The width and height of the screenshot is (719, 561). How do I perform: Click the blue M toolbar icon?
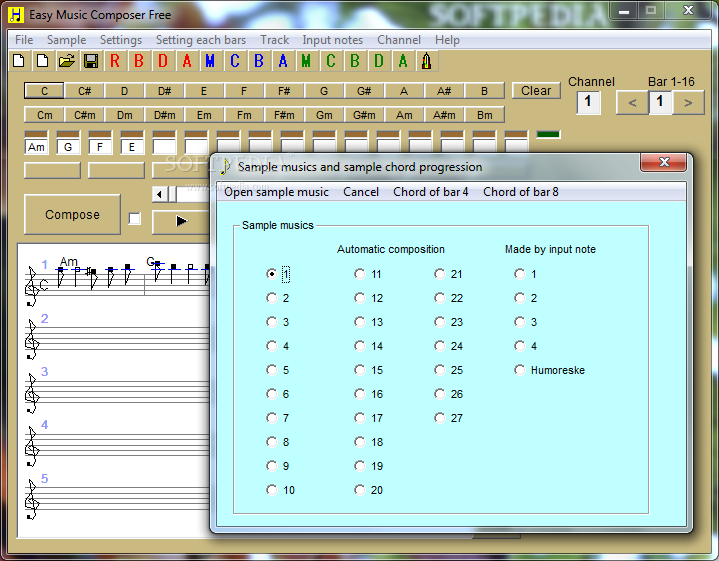[x=210, y=61]
